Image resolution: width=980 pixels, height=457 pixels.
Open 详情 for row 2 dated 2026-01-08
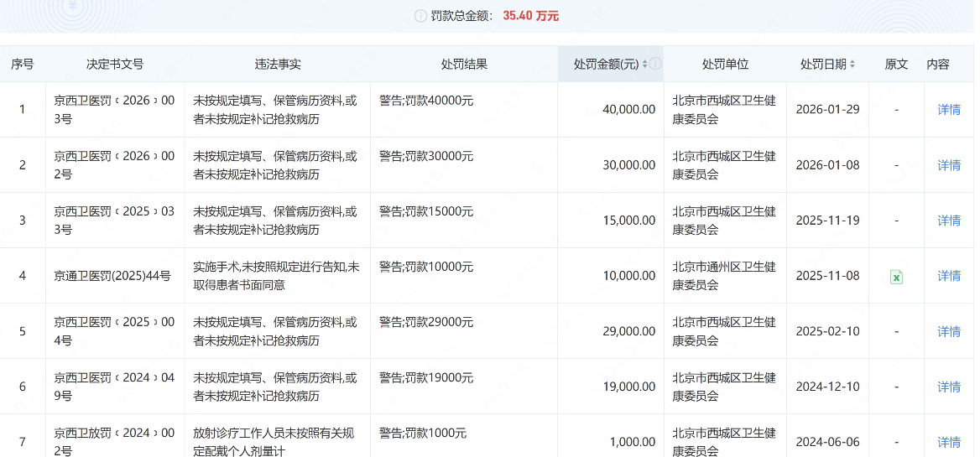coord(949,165)
